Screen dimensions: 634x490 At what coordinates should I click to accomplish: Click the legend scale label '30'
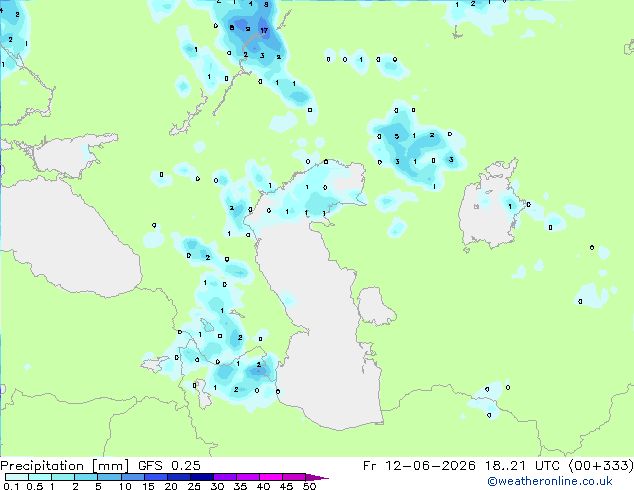tap(217, 486)
